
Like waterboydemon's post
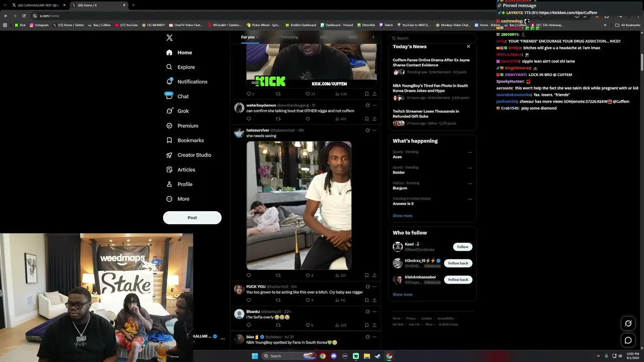[308, 119]
